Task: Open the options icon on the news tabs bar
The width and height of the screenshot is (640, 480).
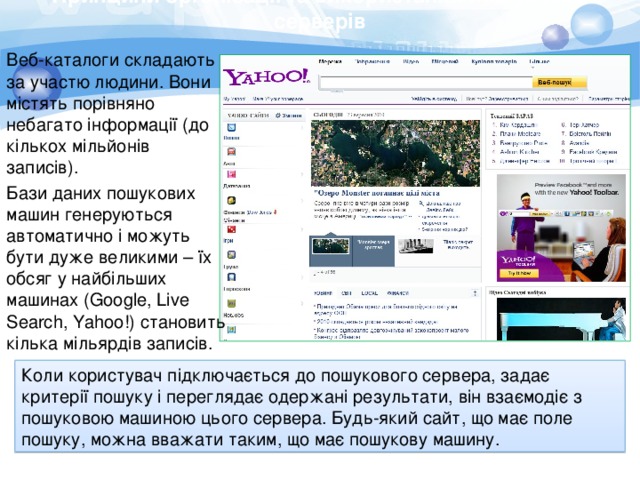Action: pyautogui.click(x=475, y=293)
